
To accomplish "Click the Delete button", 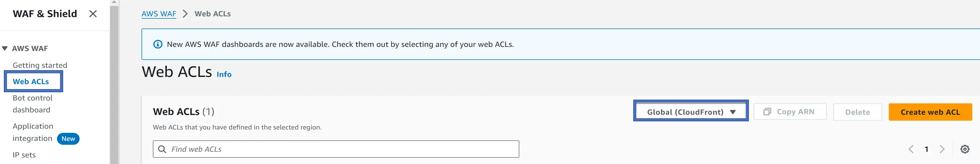I will pos(857,112).
